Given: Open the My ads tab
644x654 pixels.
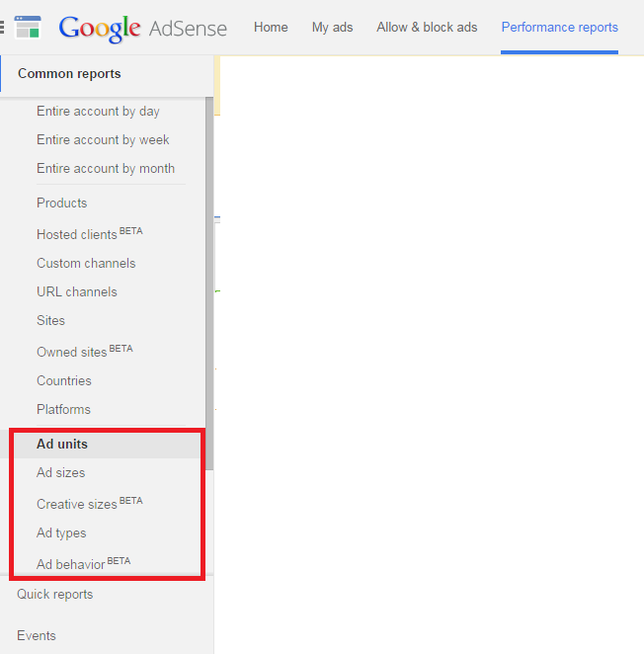Looking at the screenshot, I should click(332, 28).
